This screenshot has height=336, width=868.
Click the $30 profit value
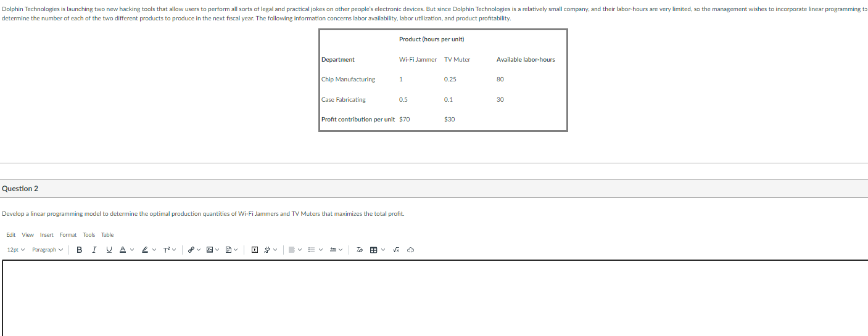click(x=450, y=120)
